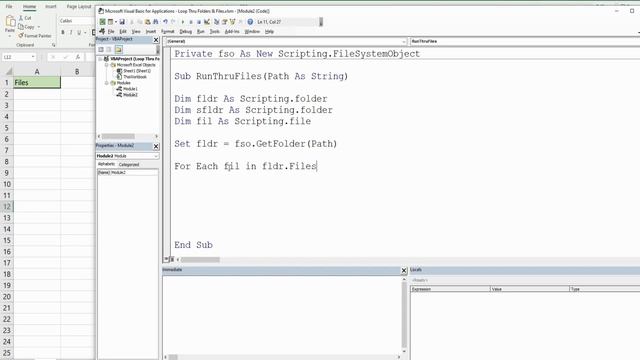Toggle Underline in Excel ribbon
Image resolution: width=640 pixels, height=360 pixels.
coord(79,32)
